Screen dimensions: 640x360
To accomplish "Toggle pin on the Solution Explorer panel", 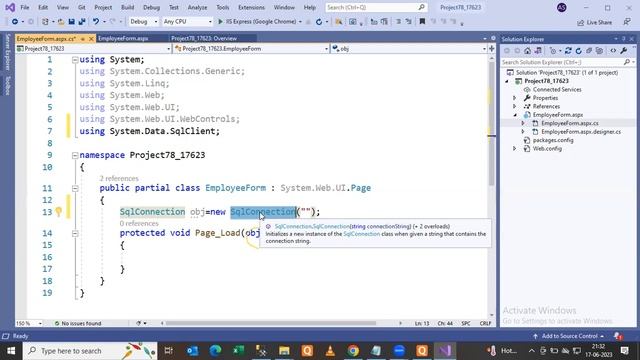I will [624, 39].
